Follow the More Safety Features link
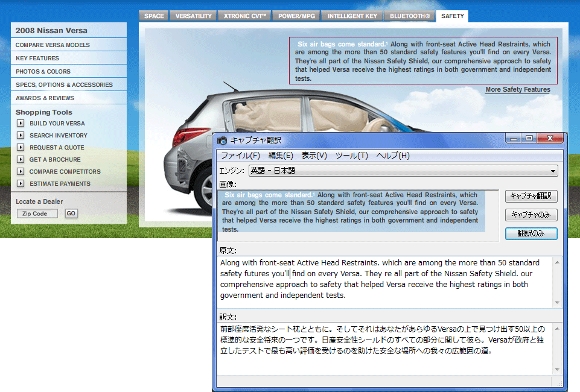 coord(517,90)
